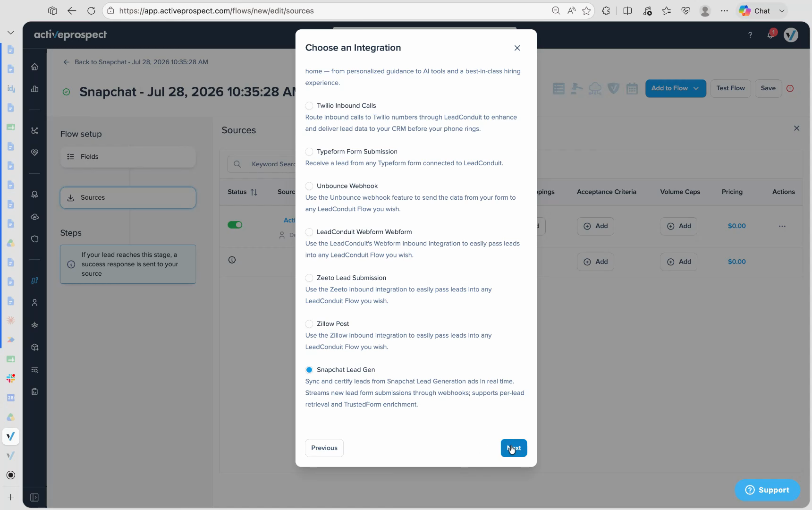Choose Unbounce Webhook integration option

coord(309,186)
